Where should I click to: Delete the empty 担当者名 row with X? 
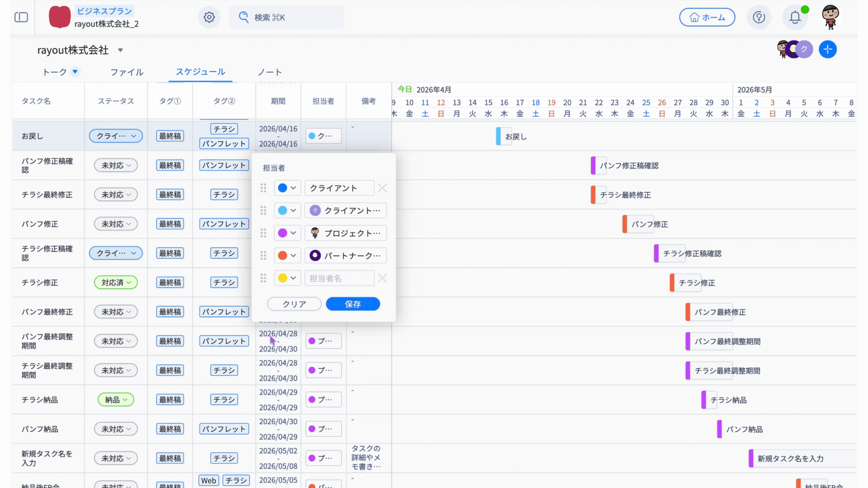pos(382,278)
